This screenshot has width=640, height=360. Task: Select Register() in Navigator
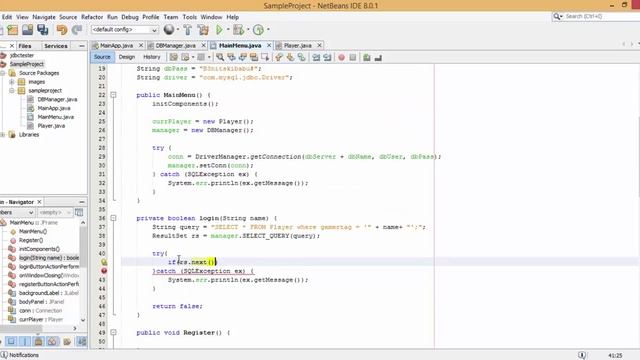tap(31, 240)
